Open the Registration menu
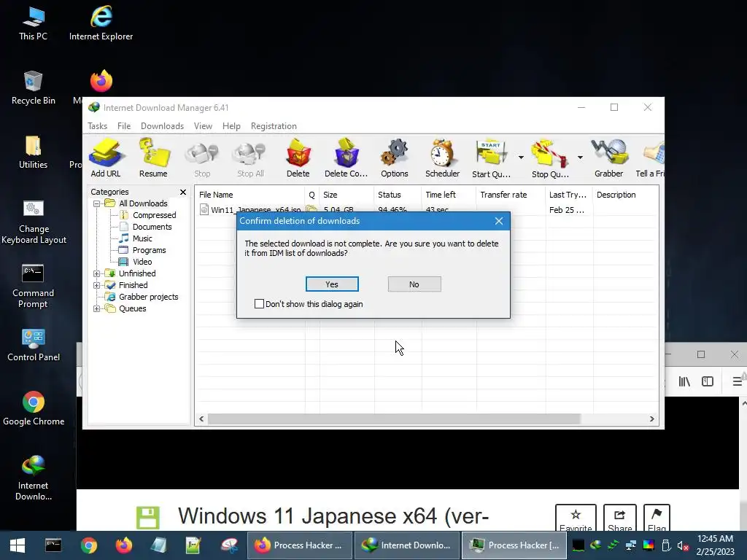This screenshot has height=560, width=747. coord(274,126)
